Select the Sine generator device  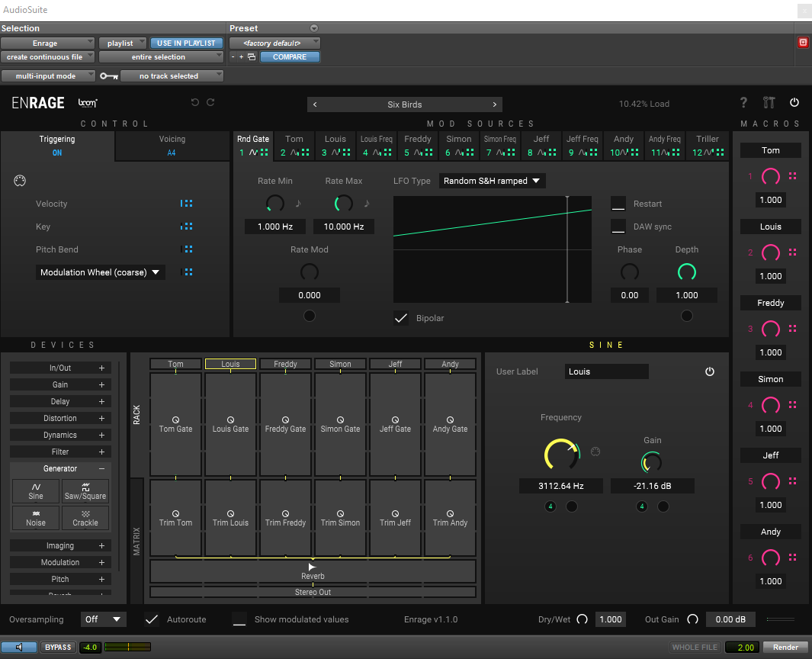click(x=36, y=491)
